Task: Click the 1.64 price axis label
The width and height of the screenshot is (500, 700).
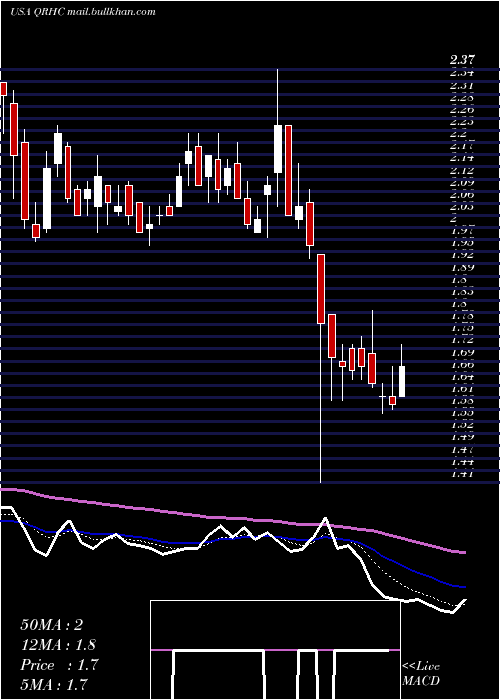Action: [x=463, y=377]
